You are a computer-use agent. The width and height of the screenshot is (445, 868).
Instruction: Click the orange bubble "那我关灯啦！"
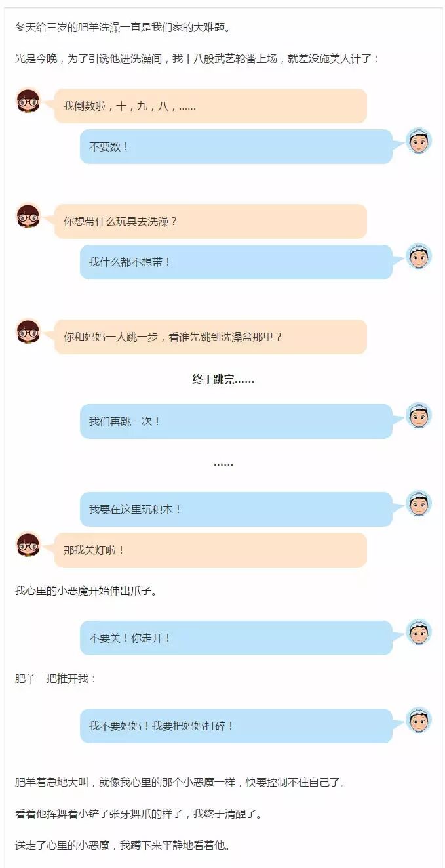[x=210, y=550]
